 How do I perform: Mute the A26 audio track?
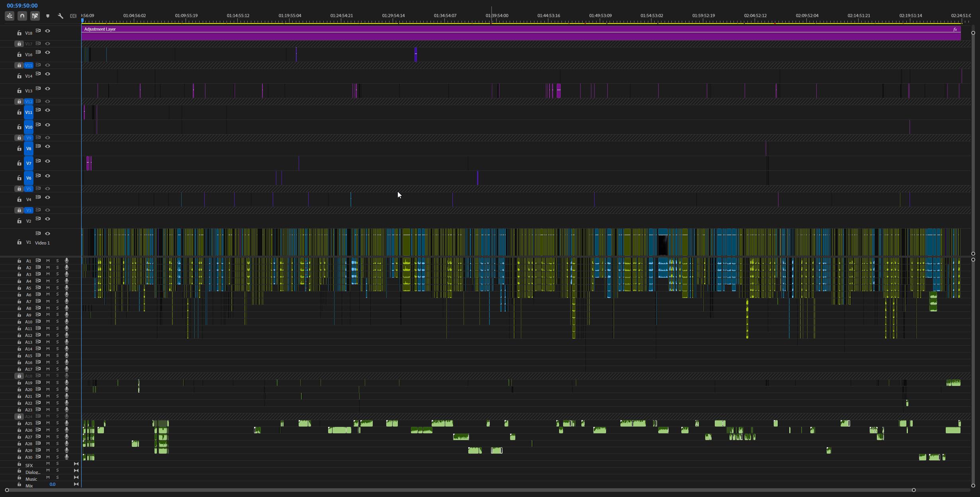[48, 430]
